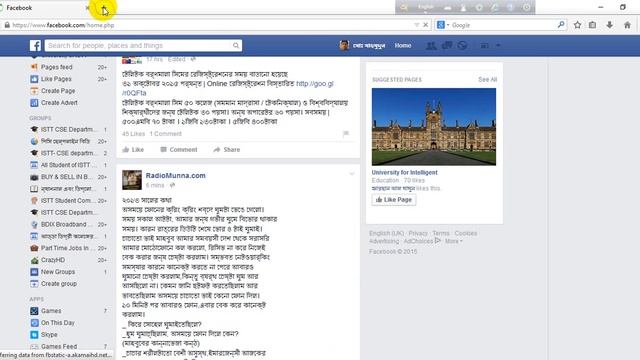
Task: Click the Create Advert icon
Action: click(34, 103)
